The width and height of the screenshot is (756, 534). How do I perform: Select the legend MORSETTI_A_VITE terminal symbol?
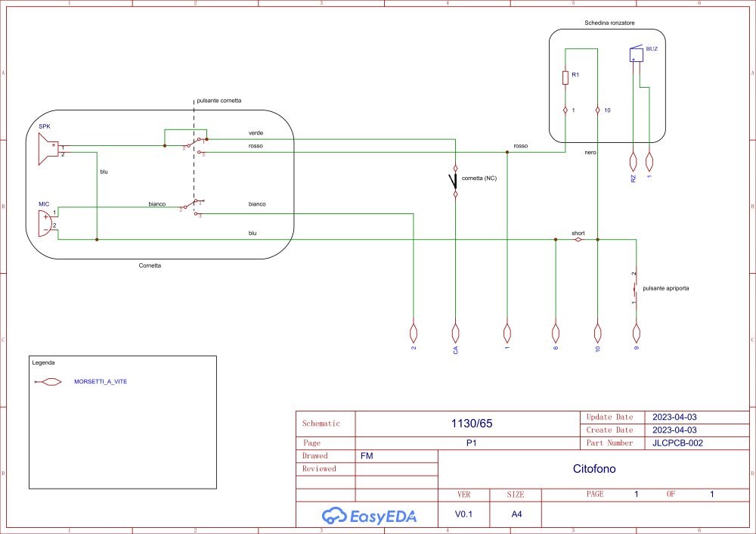48,382
